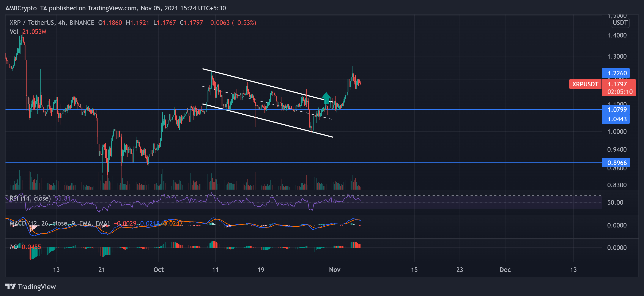Click the 0.8966 price level label
The width and height of the screenshot is (644, 296).
point(616,163)
